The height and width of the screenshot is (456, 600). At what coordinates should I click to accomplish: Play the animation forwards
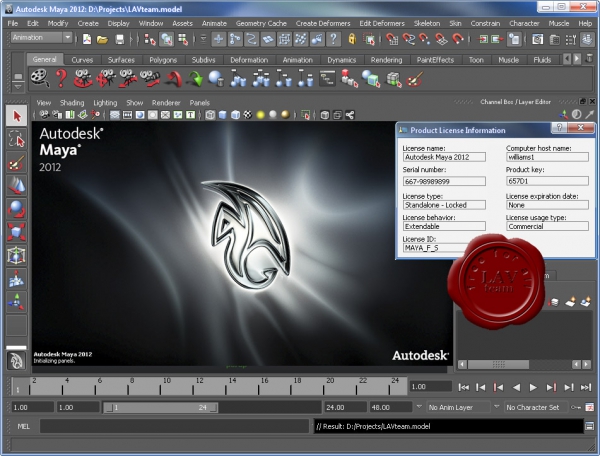click(x=533, y=387)
